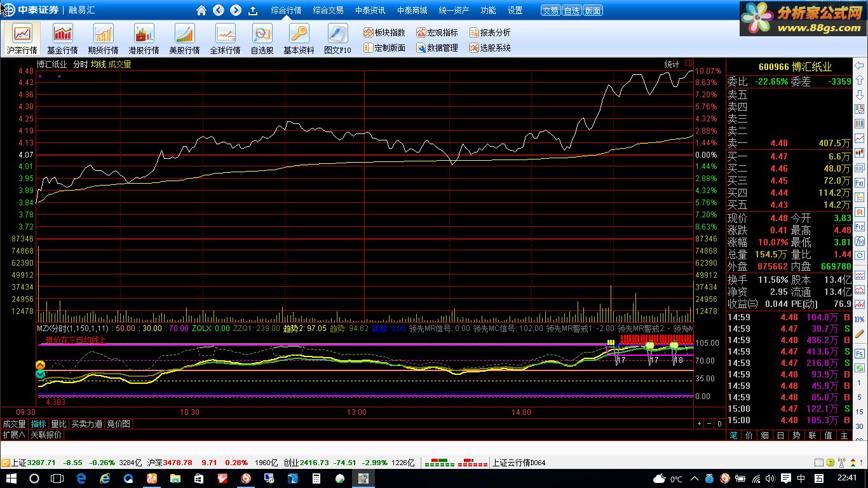Click the minus zoom button below chart
Image resolution: width=868 pixels, height=488 pixels.
[x=709, y=424]
